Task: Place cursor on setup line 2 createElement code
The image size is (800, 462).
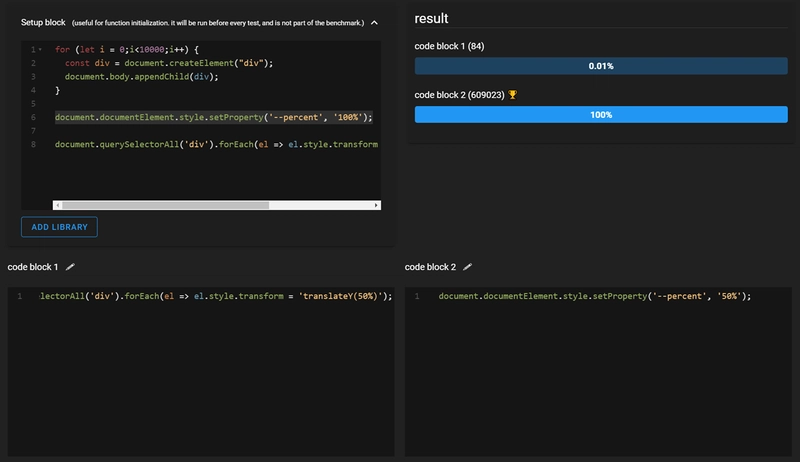Action: click(x=169, y=63)
